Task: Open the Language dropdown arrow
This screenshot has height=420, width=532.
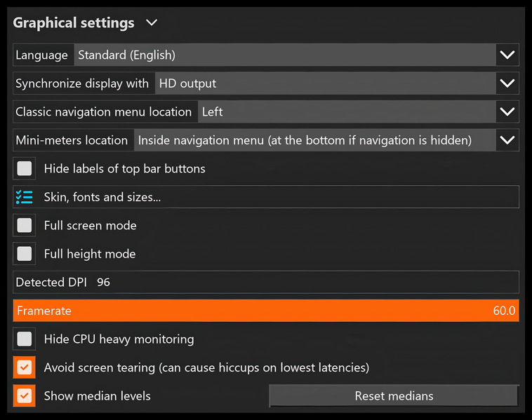Action: pyautogui.click(x=507, y=55)
